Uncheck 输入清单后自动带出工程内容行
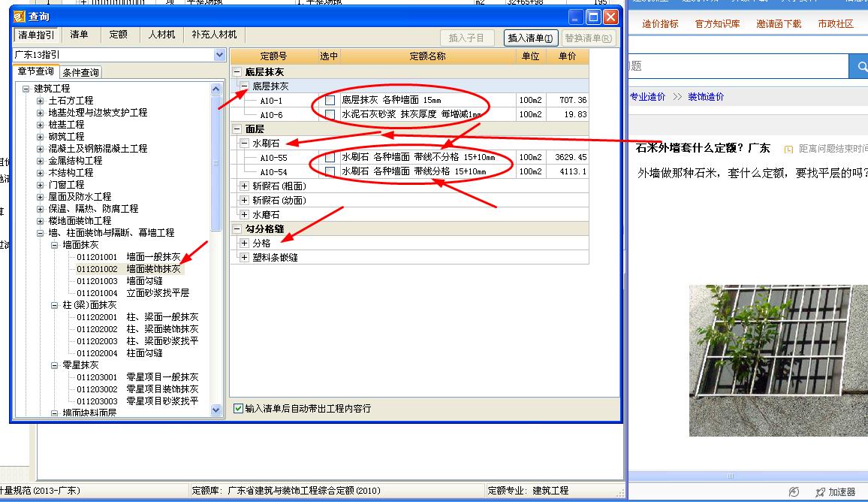The image size is (868, 502). coord(239,408)
